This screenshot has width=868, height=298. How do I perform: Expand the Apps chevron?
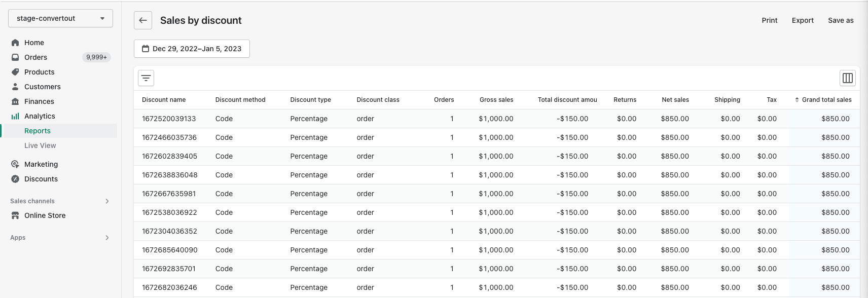click(107, 238)
